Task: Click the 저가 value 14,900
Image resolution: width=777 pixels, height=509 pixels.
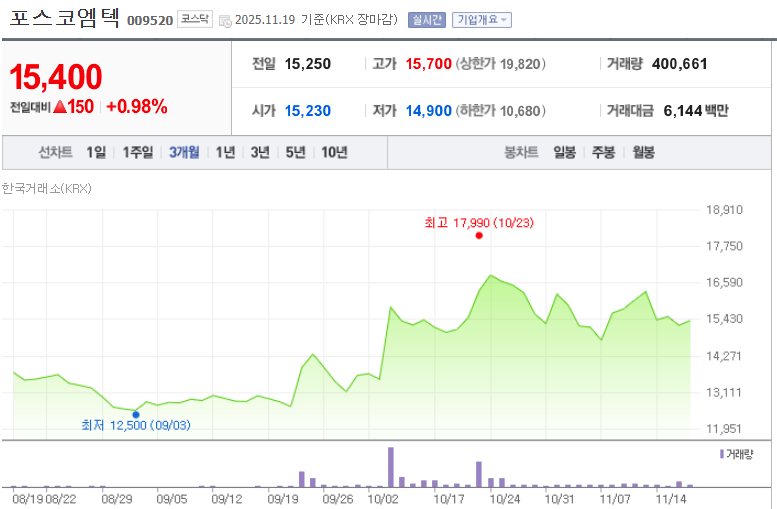Action: coord(429,111)
